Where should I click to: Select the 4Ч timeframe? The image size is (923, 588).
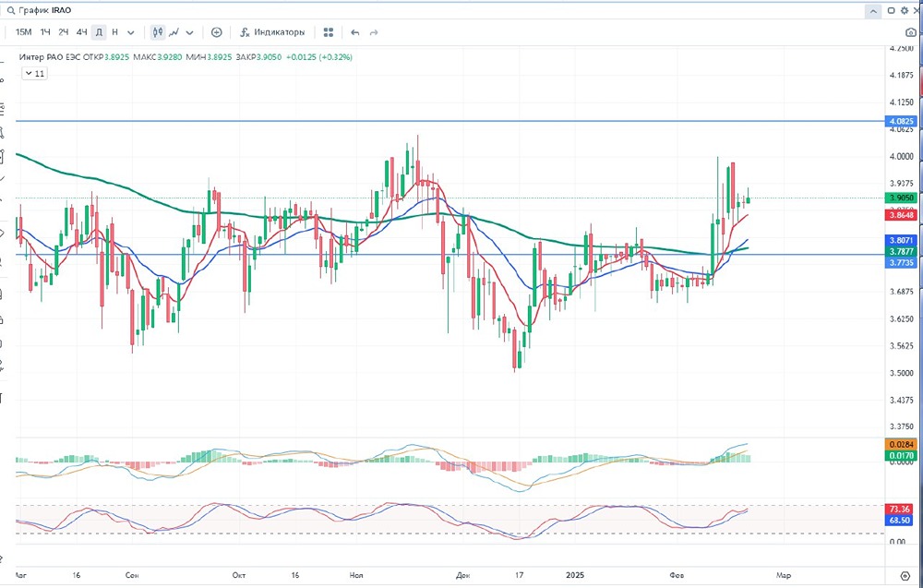(x=82, y=32)
